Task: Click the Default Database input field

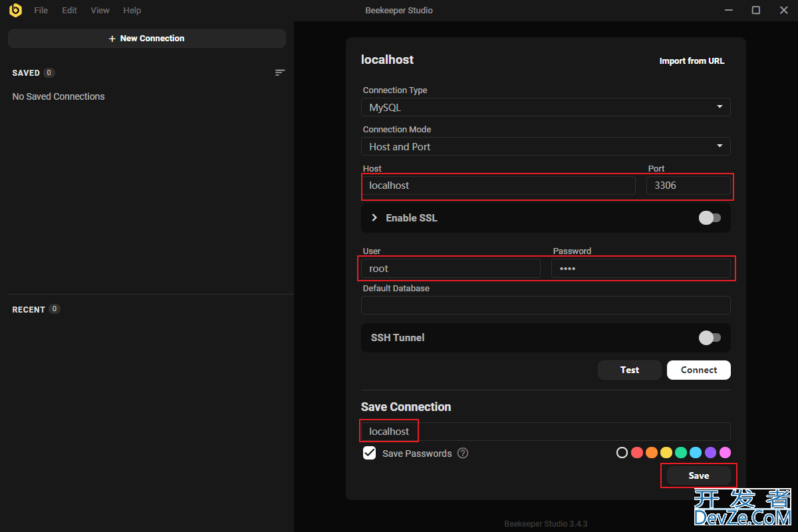Action: [x=546, y=305]
